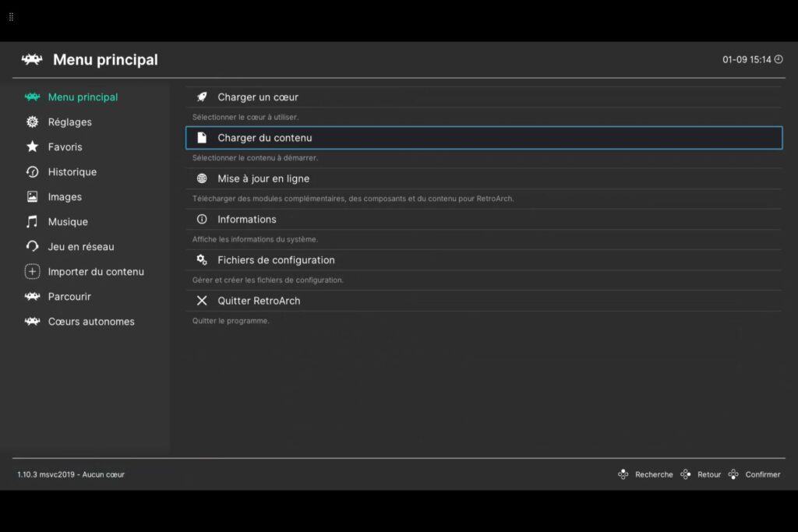Click the rocket icon of Charger un cœur
This screenshot has height=532, width=798.
coord(202,97)
